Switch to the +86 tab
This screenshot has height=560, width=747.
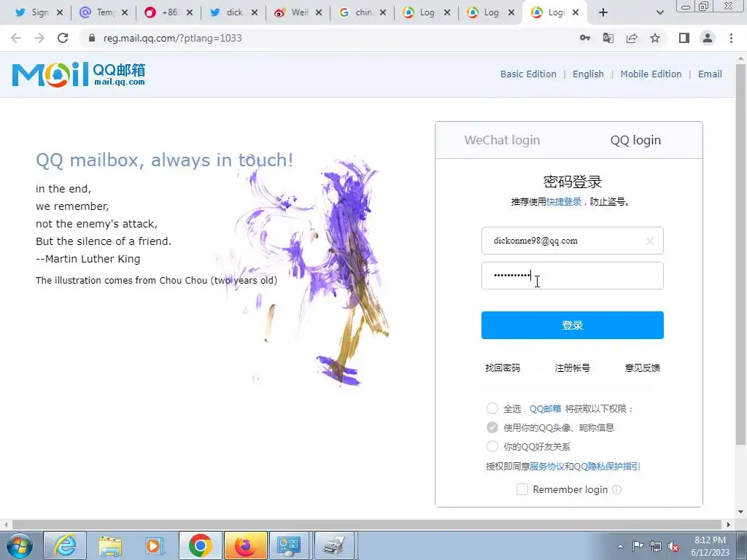[162, 12]
